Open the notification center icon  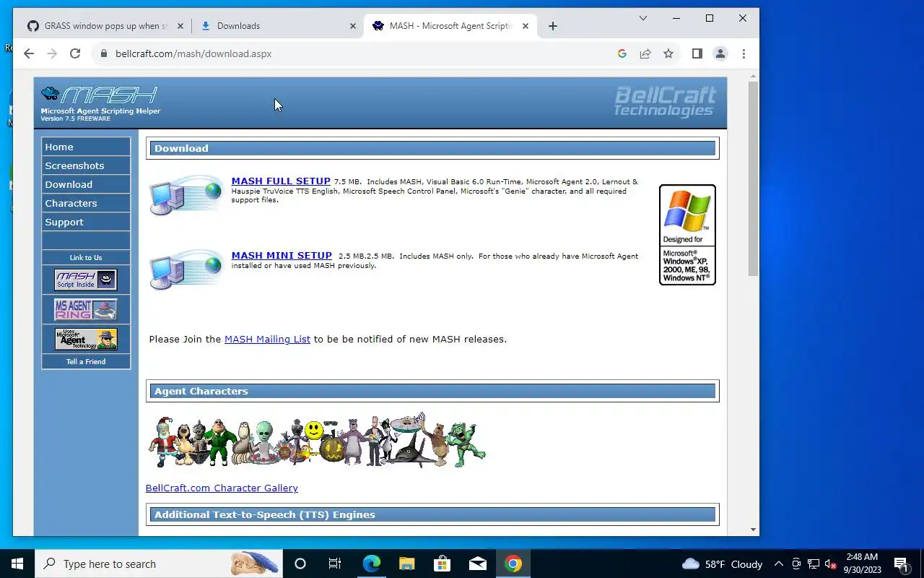(x=902, y=564)
